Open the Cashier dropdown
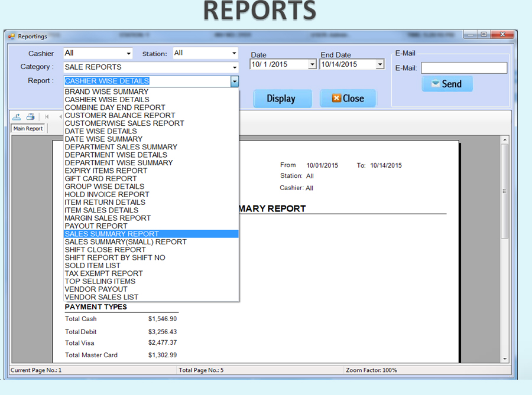532x395 pixels. [128, 54]
